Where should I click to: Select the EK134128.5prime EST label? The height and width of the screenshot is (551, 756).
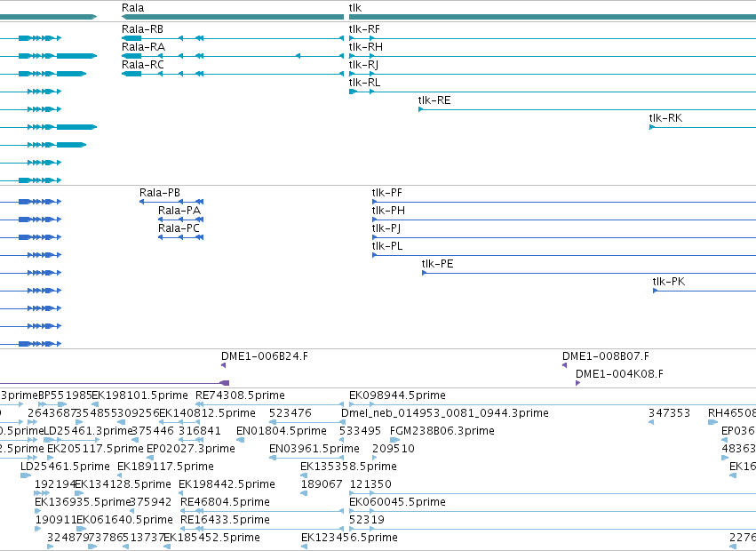123,484
